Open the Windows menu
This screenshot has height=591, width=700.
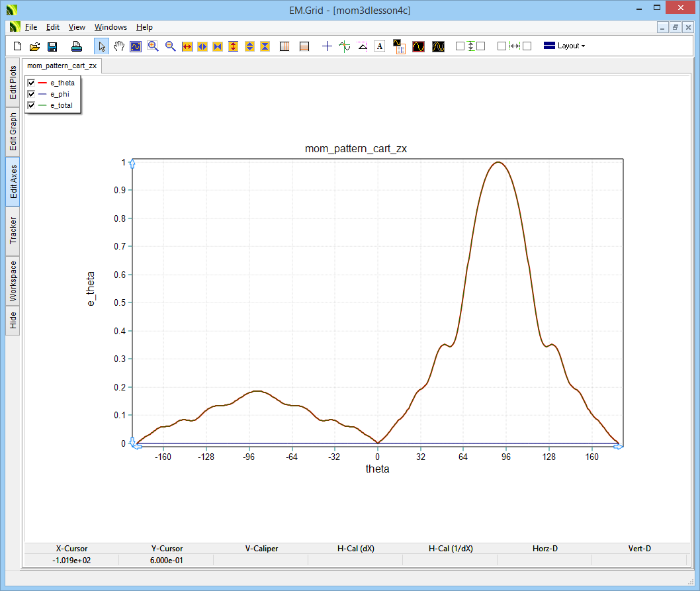[110, 27]
